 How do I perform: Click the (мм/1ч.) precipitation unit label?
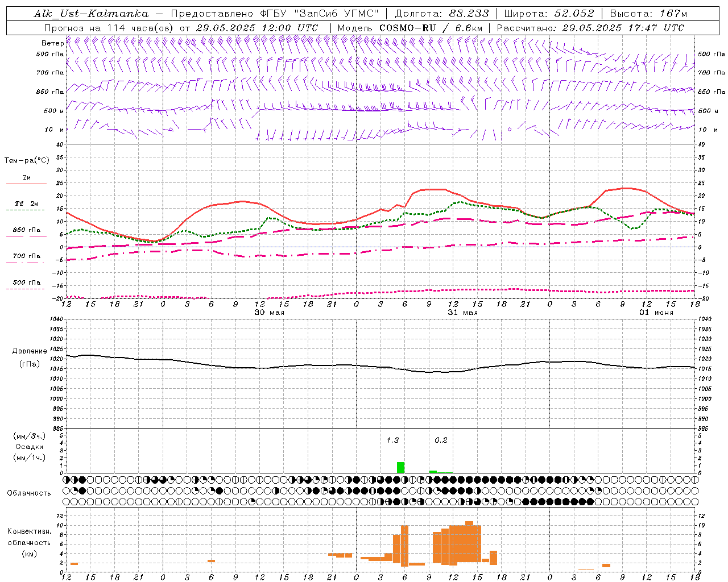click(29, 458)
